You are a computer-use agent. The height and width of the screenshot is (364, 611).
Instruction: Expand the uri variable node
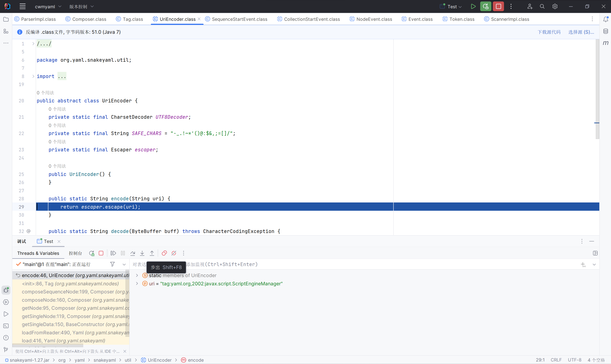[137, 284]
